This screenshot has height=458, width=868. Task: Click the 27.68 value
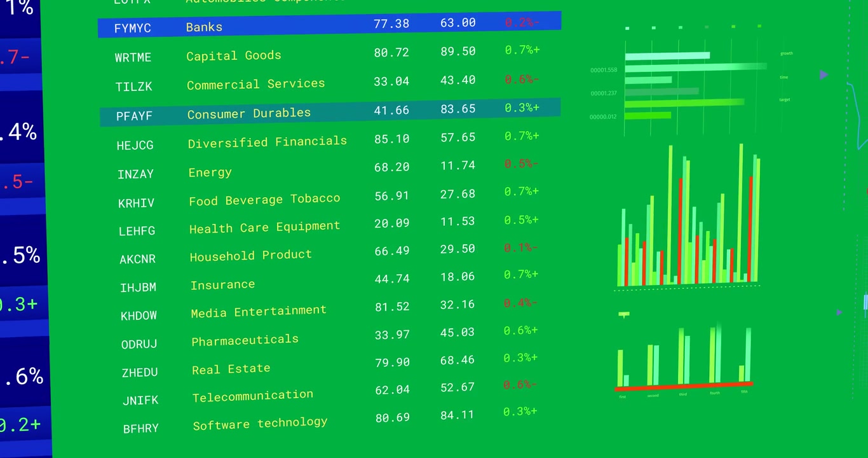pyautogui.click(x=458, y=193)
